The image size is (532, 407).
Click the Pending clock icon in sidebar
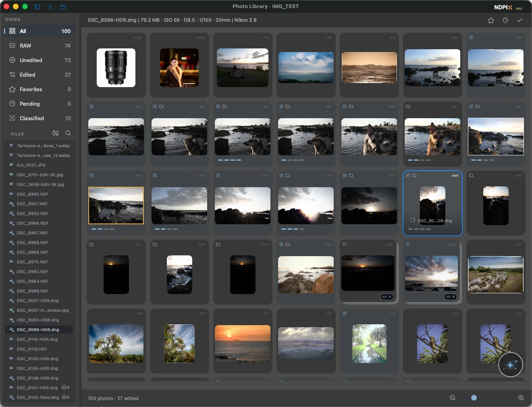(x=12, y=104)
